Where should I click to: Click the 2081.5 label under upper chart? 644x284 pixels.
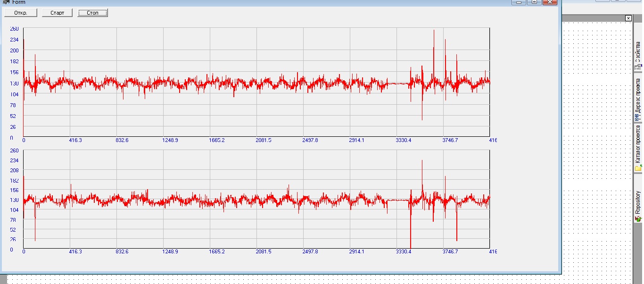pos(263,140)
